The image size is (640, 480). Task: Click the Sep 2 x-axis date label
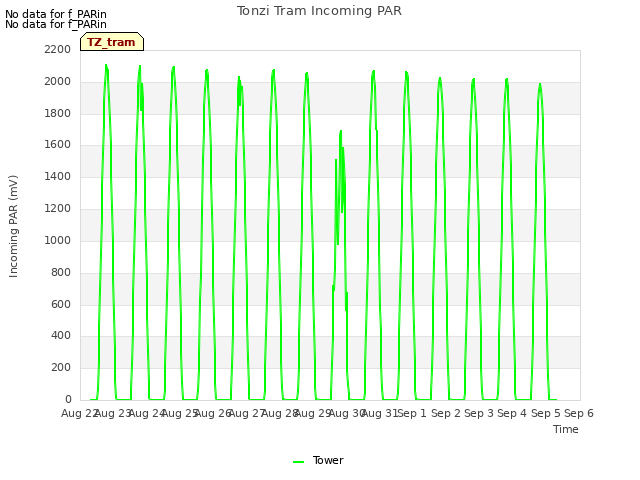(446, 413)
